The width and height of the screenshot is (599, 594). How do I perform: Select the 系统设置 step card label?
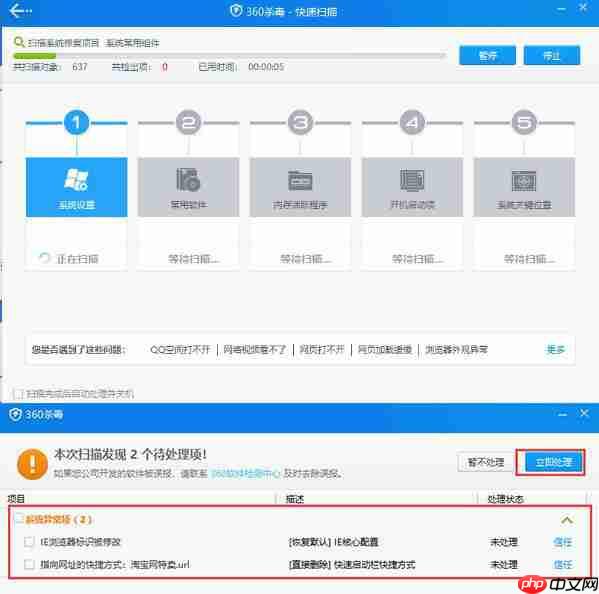point(76,205)
